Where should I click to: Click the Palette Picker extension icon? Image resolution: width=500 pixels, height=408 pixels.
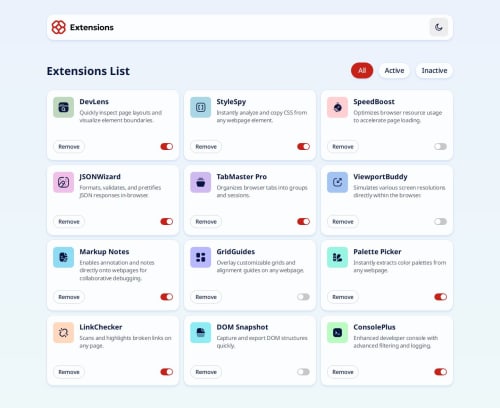(337, 257)
